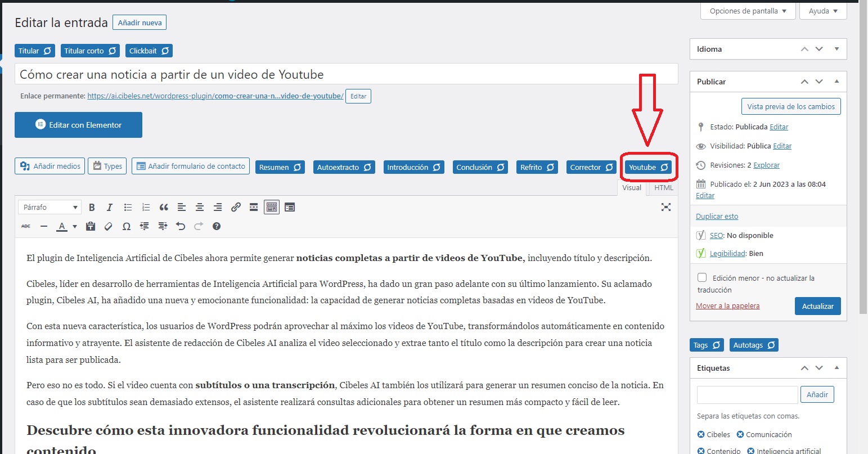
Task: Enable the 'Edición menor' checkbox
Action: [x=702, y=278]
